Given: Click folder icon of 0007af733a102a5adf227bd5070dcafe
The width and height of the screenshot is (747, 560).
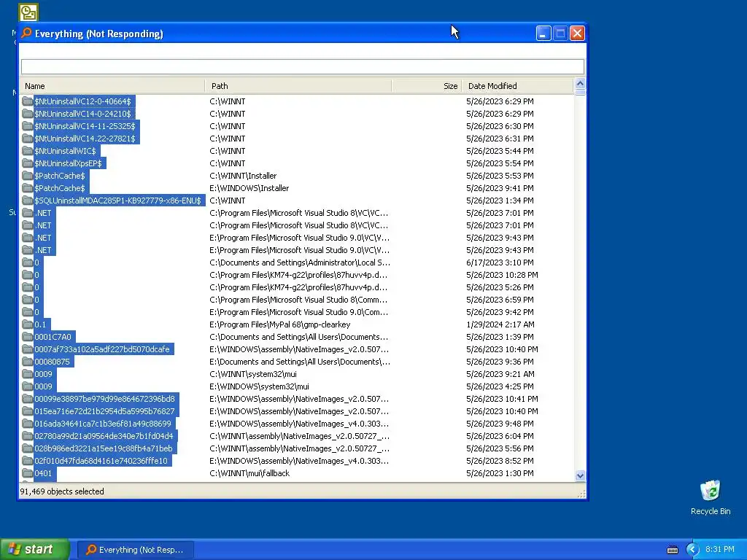Looking at the screenshot, I should coord(27,349).
